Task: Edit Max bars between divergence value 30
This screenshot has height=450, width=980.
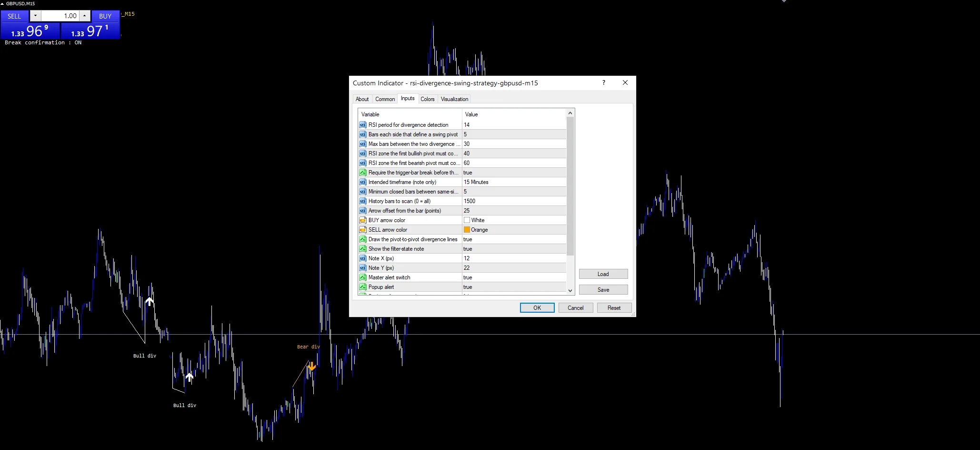Action: coord(514,144)
